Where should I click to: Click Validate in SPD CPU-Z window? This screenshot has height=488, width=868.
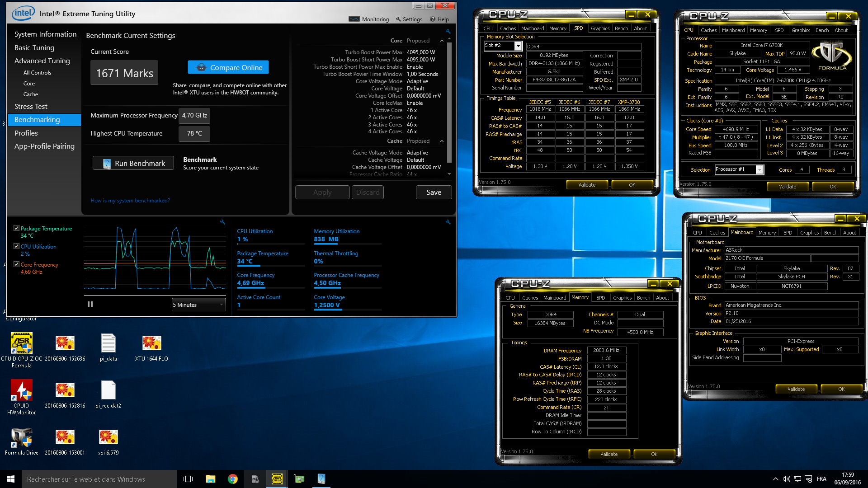(x=587, y=185)
